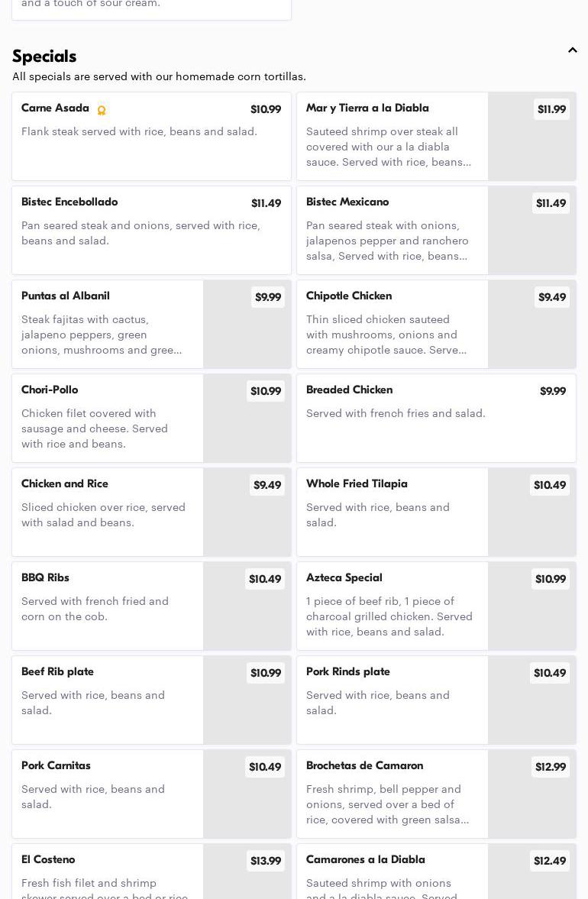This screenshot has width=588, height=899.
Task: Choose Puntas al Albanil item
Action: (107, 324)
